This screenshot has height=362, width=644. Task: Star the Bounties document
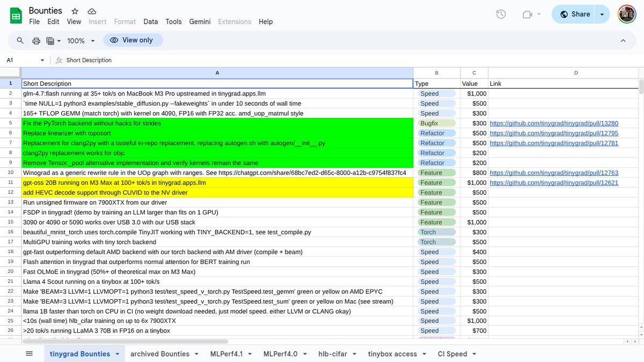click(75, 11)
